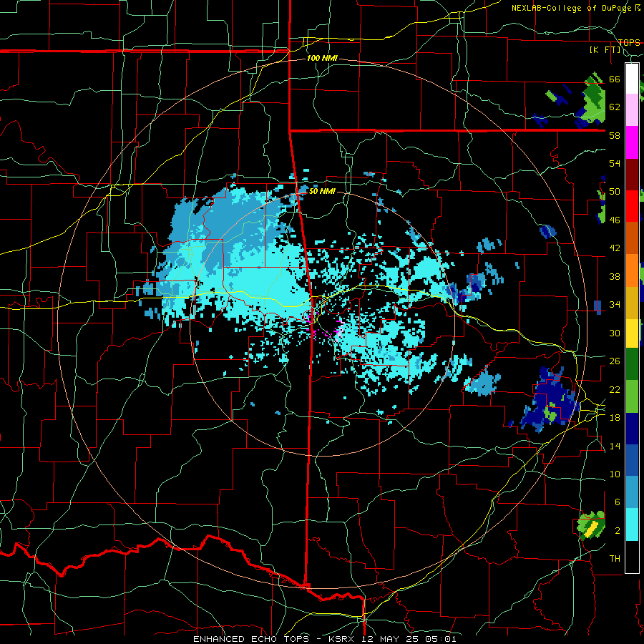Click legend value '42'

coord(615,248)
